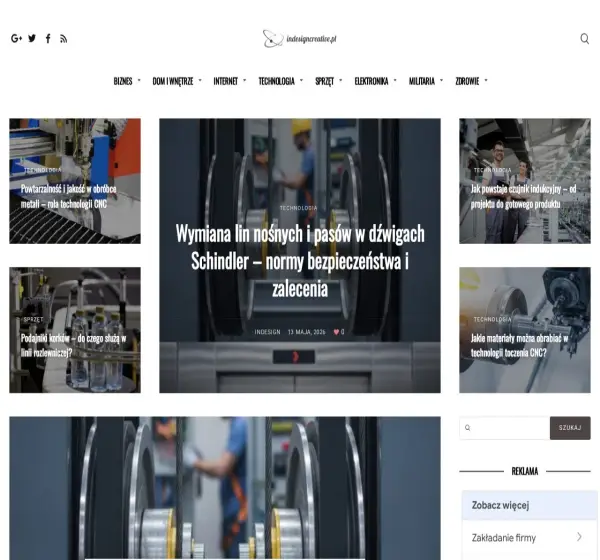Click the Indesign author link on featured article
The image size is (600, 560).
coord(267,332)
